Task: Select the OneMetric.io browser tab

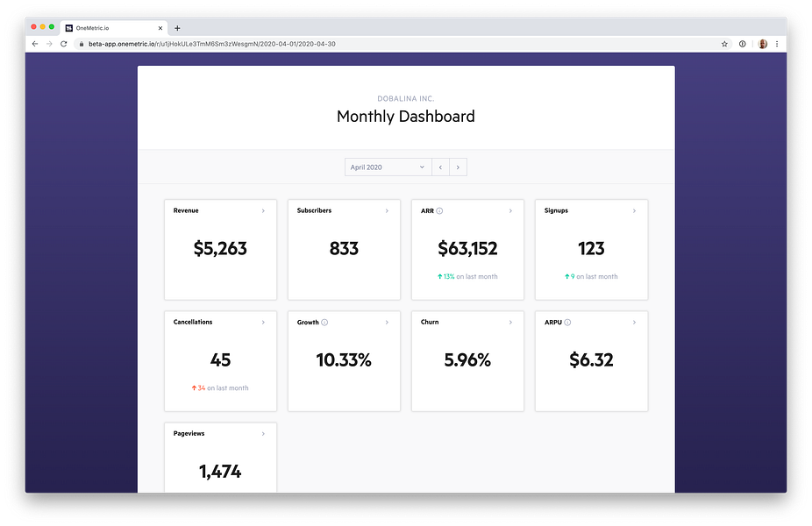Action: [x=114, y=28]
